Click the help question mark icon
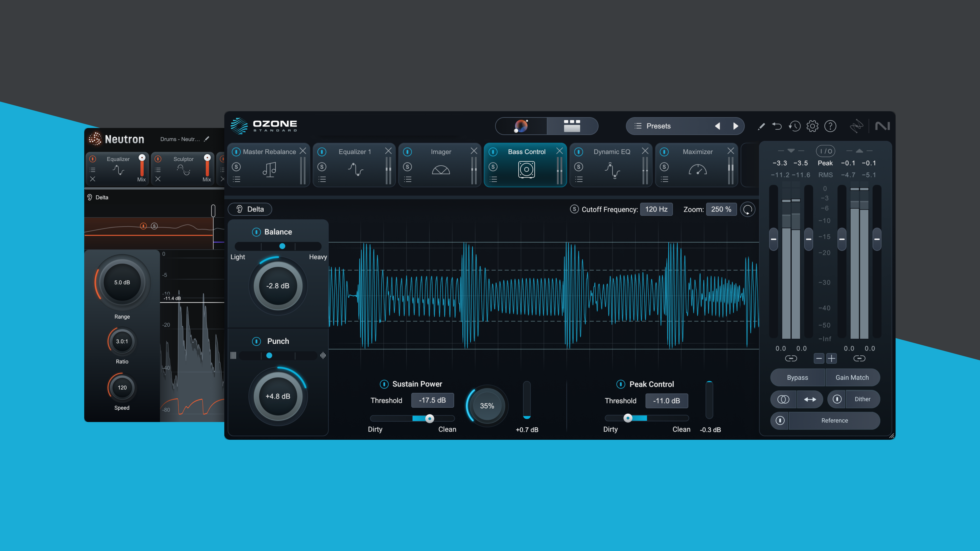This screenshot has width=980, height=551. point(830,126)
